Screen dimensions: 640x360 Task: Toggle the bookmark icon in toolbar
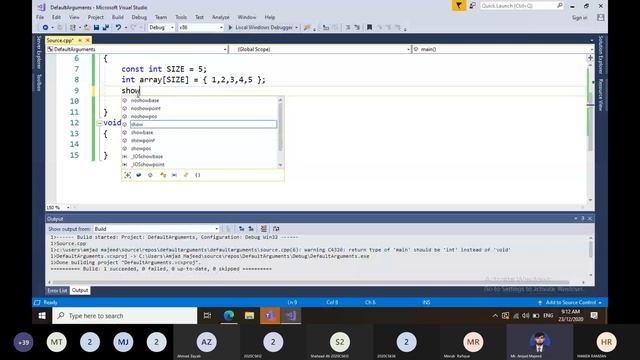click(369, 27)
